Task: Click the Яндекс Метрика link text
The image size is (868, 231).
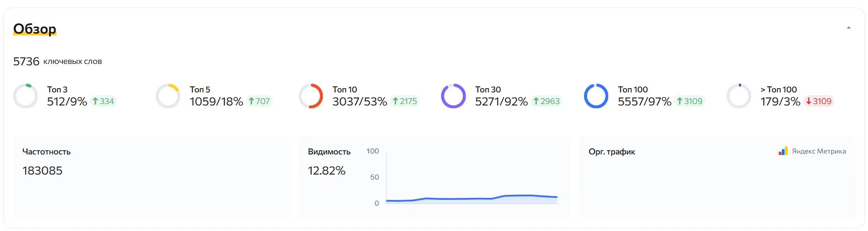Action: click(x=818, y=151)
